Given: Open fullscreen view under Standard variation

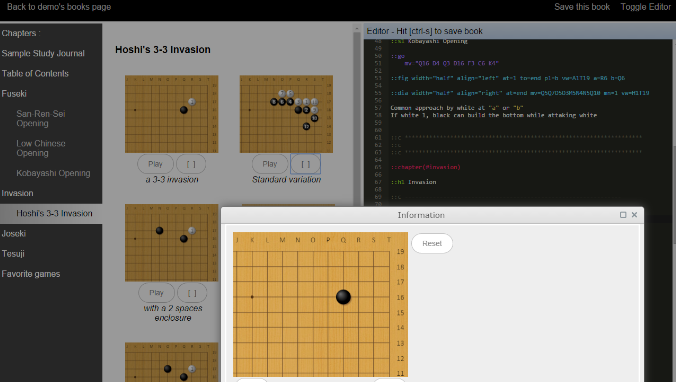Looking at the screenshot, I should tap(305, 164).
